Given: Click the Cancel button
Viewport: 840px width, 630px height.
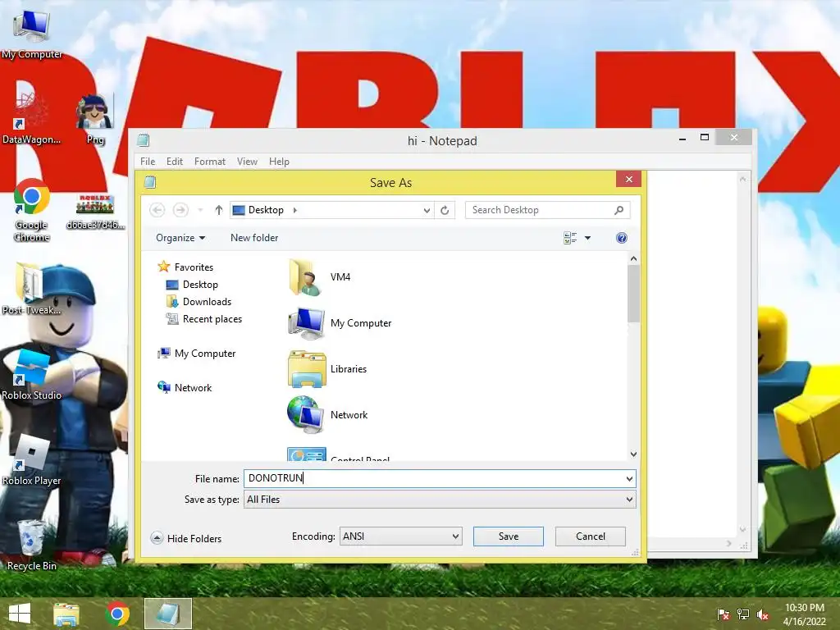Looking at the screenshot, I should click(x=591, y=536).
